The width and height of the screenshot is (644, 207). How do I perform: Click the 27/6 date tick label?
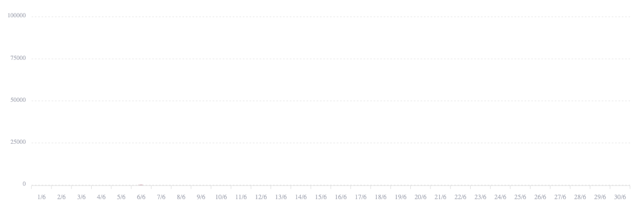560,197
